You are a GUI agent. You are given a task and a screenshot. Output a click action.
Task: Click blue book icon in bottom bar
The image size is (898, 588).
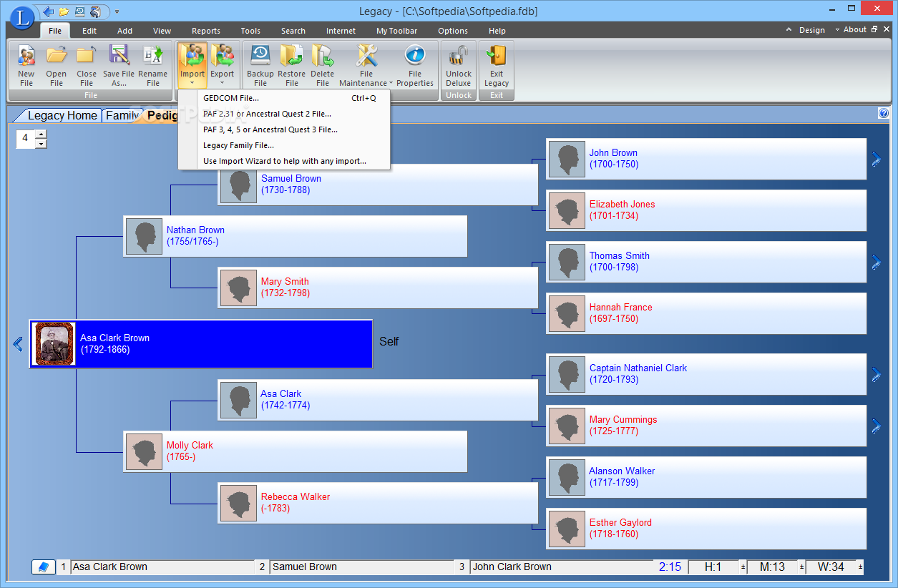point(44,567)
